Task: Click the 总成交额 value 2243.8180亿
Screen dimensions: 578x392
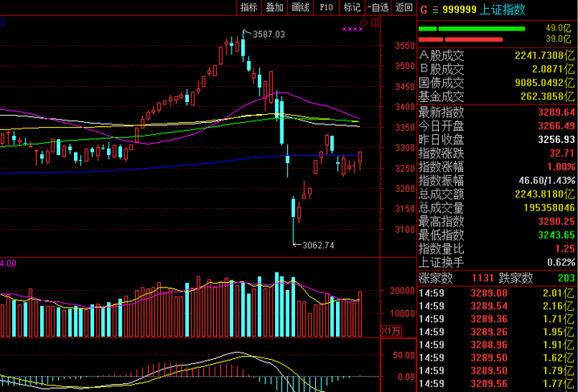Action: tap(545, 194)
